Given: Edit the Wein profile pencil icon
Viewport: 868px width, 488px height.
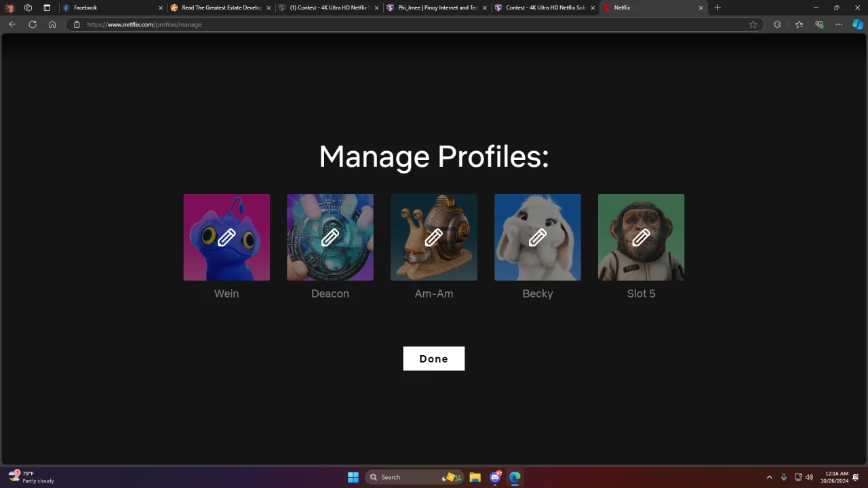Looking at the screenshot, I should point(226,237).
